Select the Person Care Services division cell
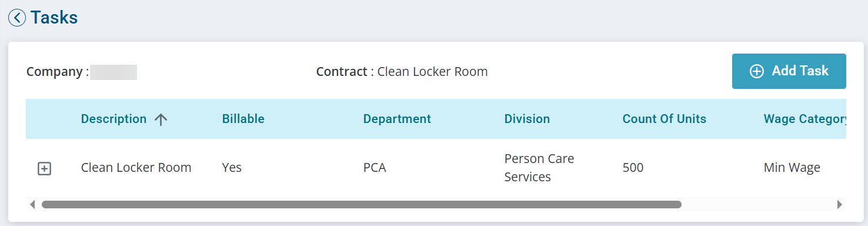The width and height of the screenshot is (868, 226). point(539,168)
